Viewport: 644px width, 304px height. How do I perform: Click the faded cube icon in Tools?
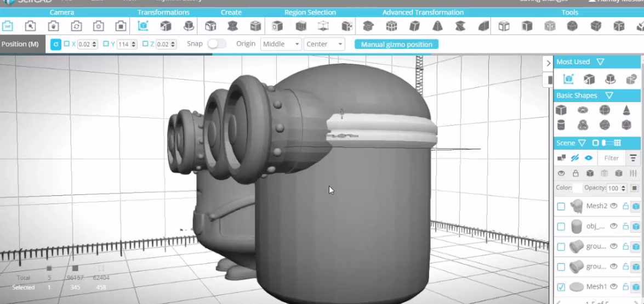click(550, 26)
